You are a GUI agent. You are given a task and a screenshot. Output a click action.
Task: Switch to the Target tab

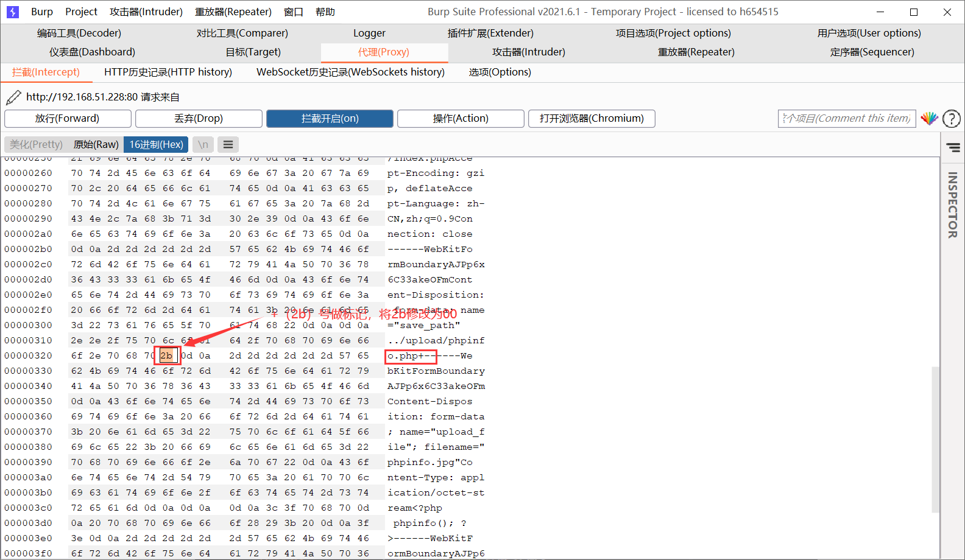tap(253, 52)
